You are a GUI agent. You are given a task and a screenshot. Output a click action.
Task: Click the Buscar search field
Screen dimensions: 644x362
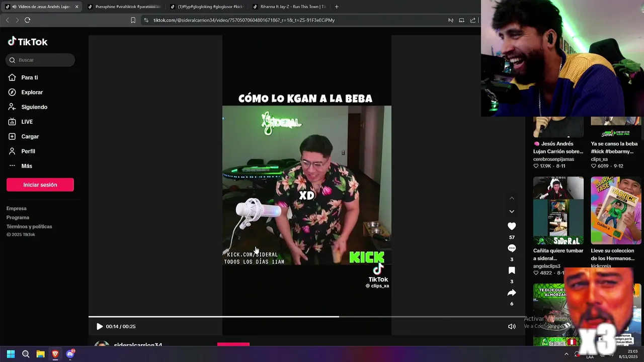pyautogui.click(x=40, y=60)
